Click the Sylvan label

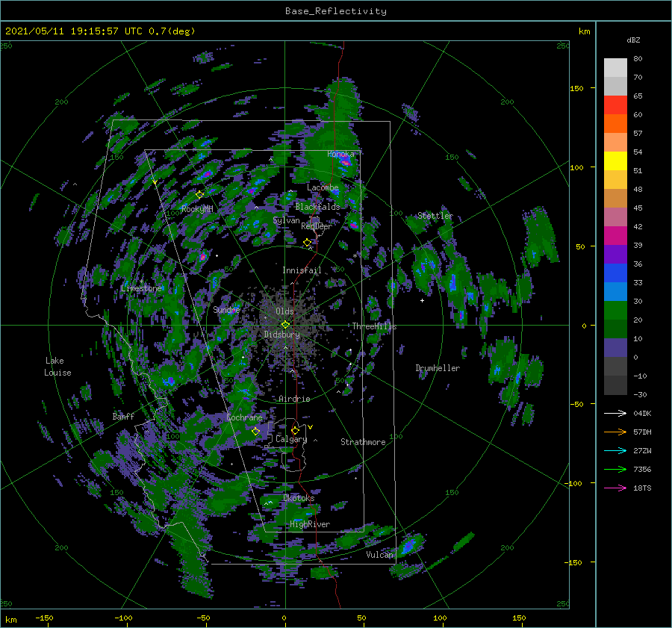286,220
